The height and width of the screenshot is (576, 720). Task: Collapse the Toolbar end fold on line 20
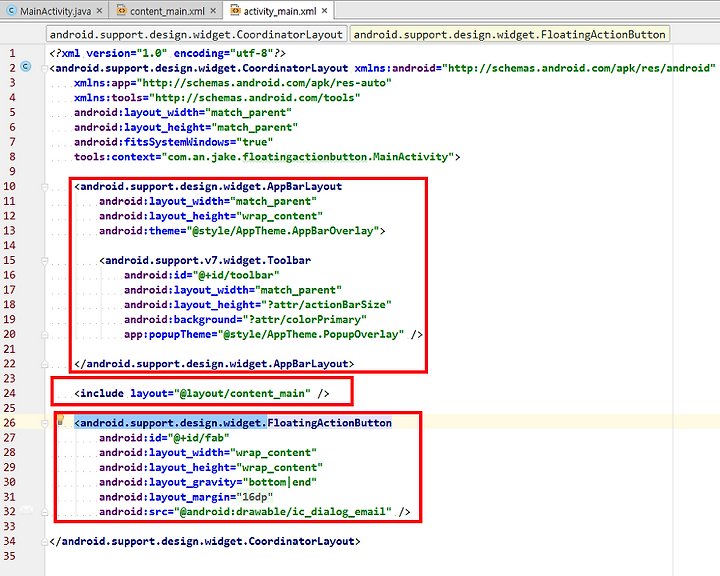(45, 335)
